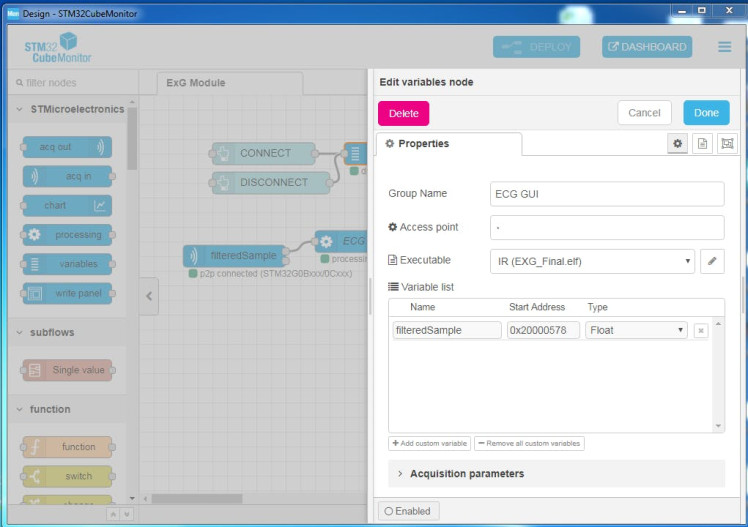Click the pencil edit Executable icon
Viewport: 748px width, 527px height.
tap(712, 261)
